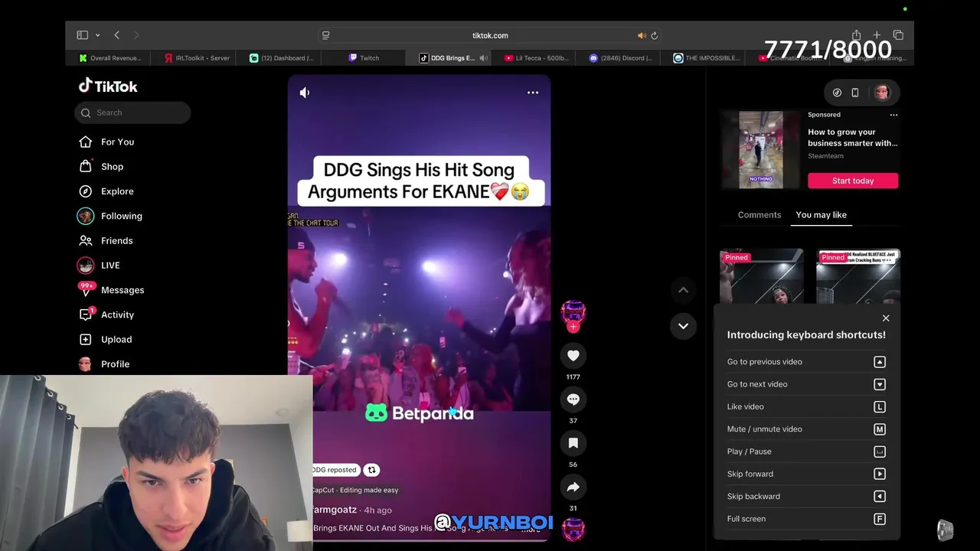Click Start today ad button
980x551 pixels.
pyautogui.click(x=853, y=181)
